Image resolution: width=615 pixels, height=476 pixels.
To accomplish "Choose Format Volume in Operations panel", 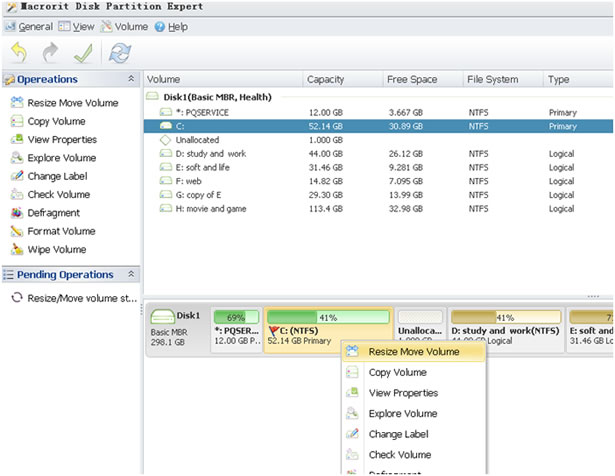I will click(53, 231).
